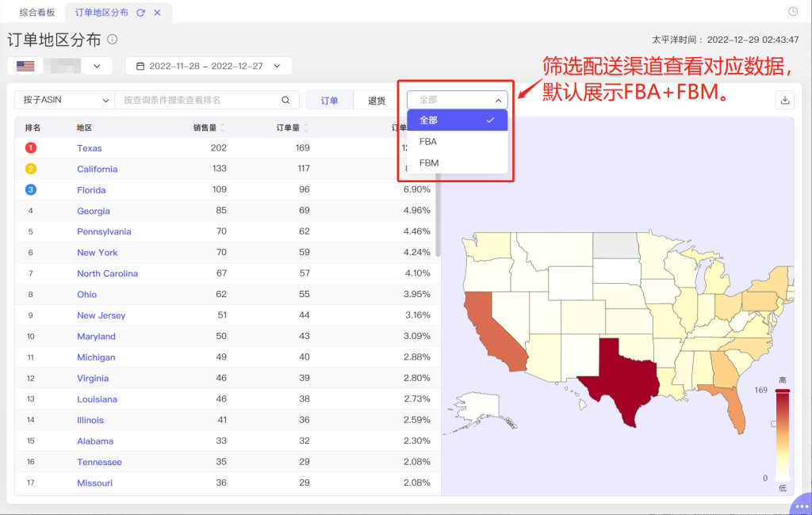This screenshot has height=515, width=812.
Task: Click the order-count color legend slider
Action: click(783, 435)
